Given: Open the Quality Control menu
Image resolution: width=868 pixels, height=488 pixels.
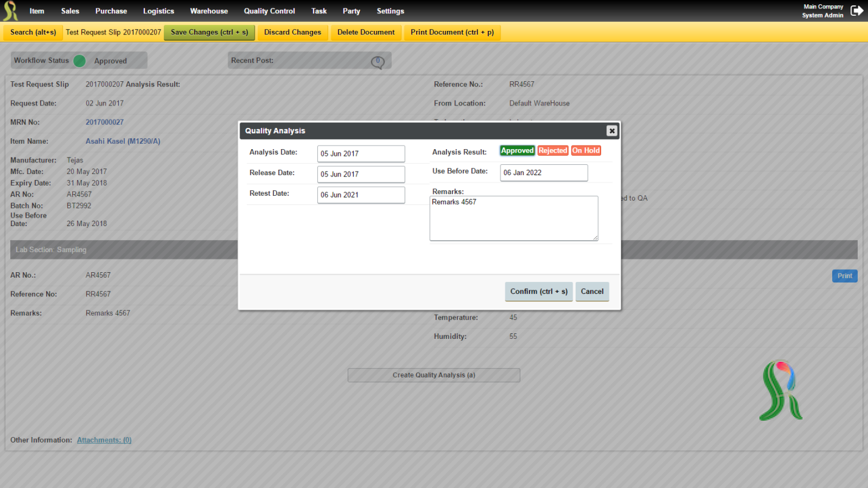Looking at the screenshot, I should click(269, 11).
